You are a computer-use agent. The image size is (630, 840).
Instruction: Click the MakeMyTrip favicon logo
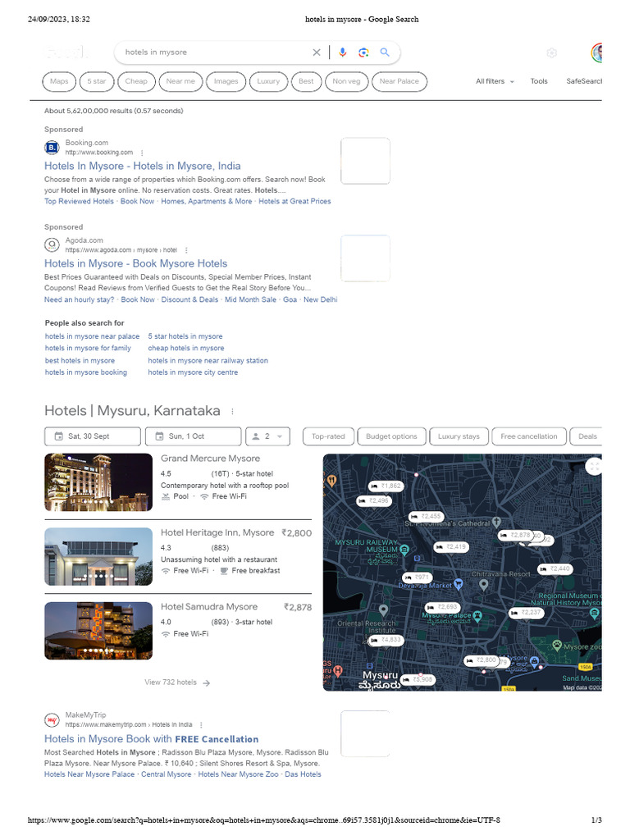52,720
